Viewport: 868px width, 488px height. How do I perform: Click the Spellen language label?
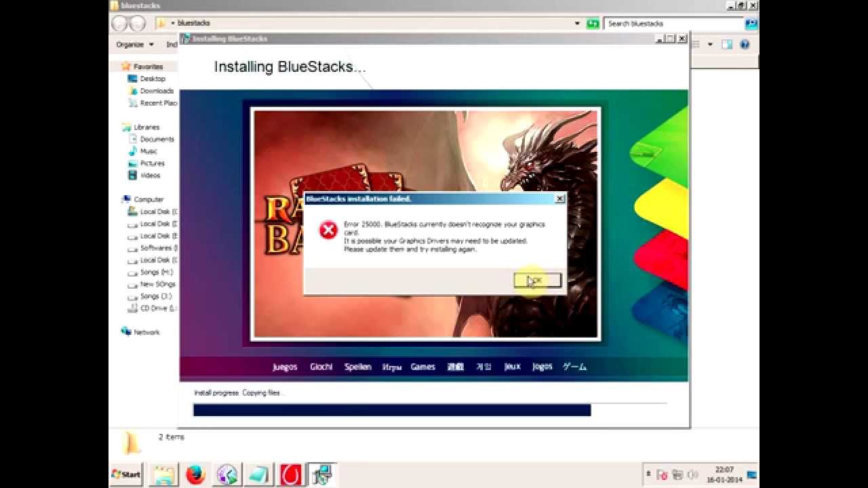tap(357, 367)
